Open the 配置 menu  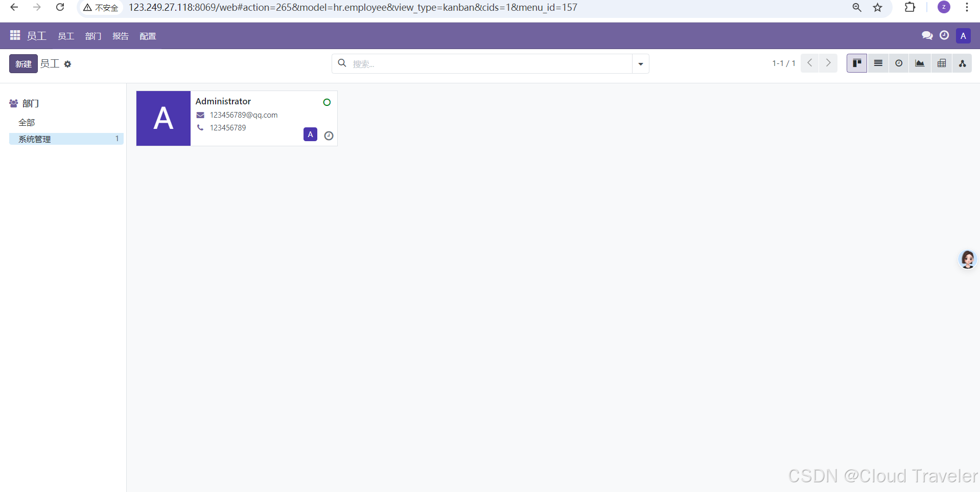click(x=148, y=36)
